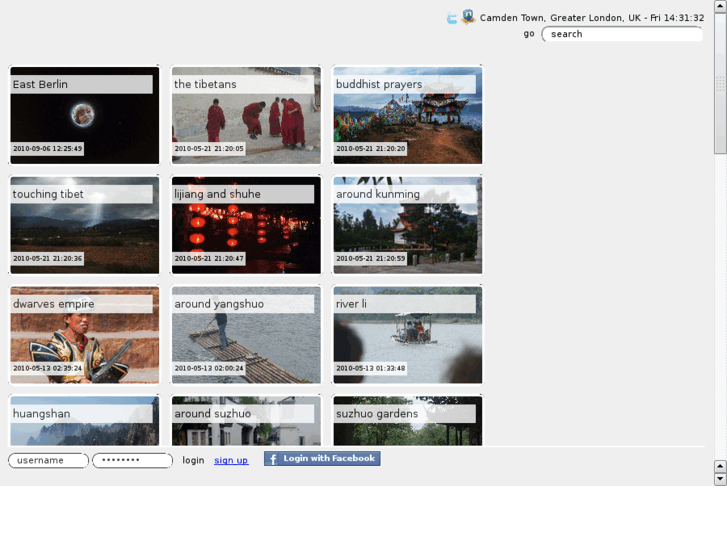View the river li album
Screen dimensions: 727x545
click(x=407, y=336)
